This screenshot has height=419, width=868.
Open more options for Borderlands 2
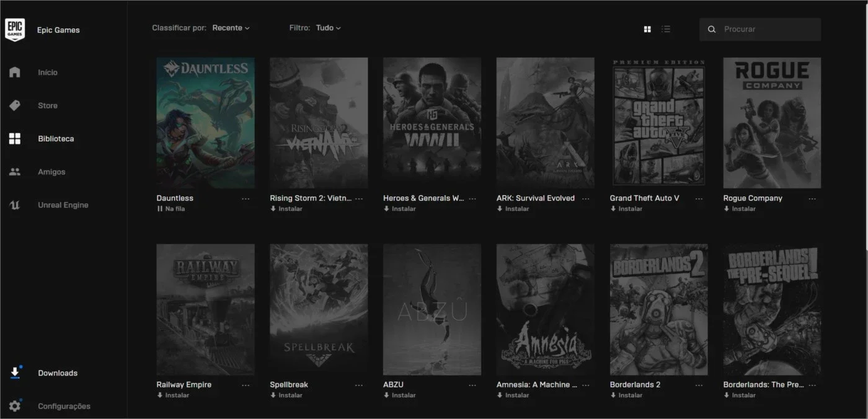click(x=699, y=386)
